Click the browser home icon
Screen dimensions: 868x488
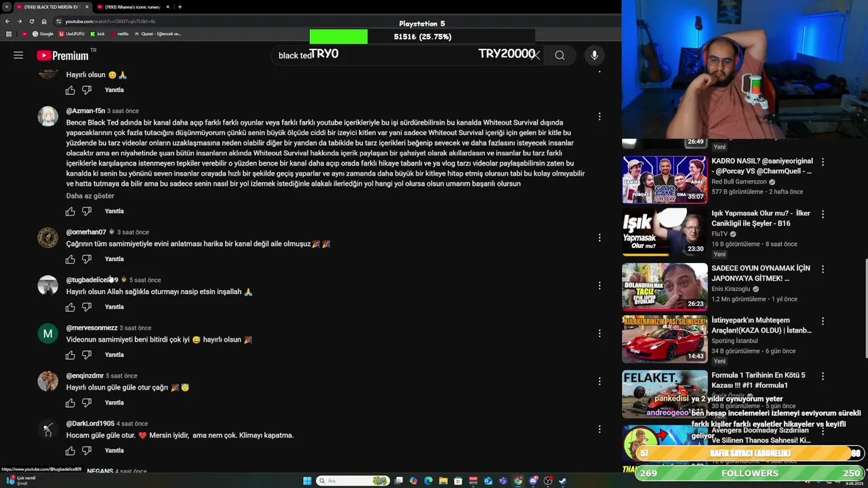[x=44, y=21]
